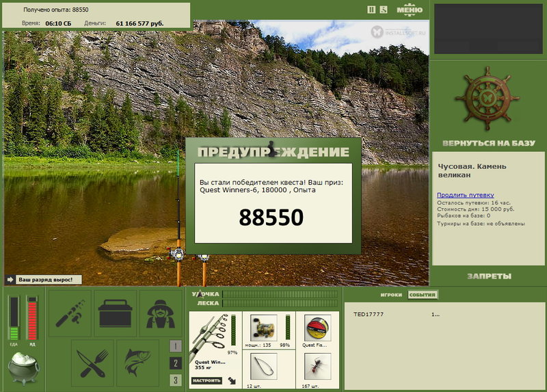Select the Quest Win rod thumbnail
Viewport: 547px width, 392px height.
click(210, 337)
